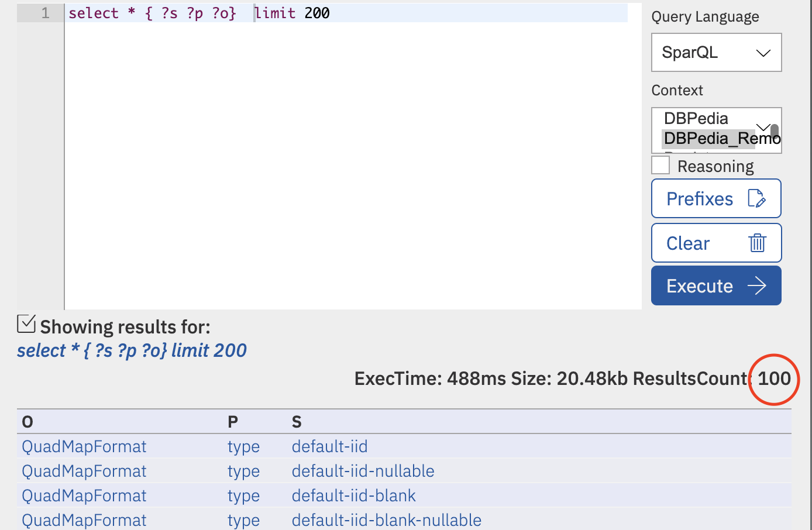
Task: Select DBPedia_Remote in the Context list
Action: (721, 139)
